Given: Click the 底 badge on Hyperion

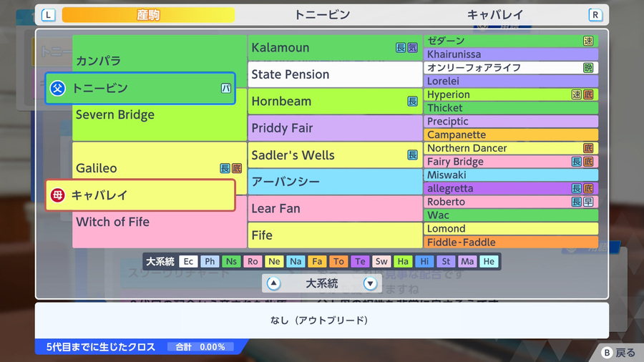Looking at the screenshot, I should [x=588, y=94].
